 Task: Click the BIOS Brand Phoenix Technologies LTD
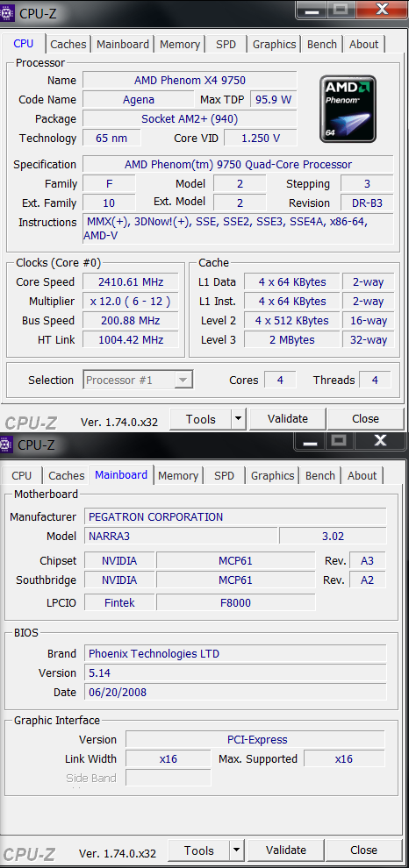point(235,654)
